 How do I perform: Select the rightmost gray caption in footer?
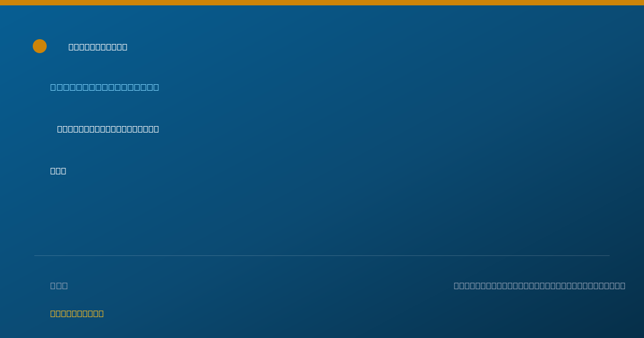point(539,285)
